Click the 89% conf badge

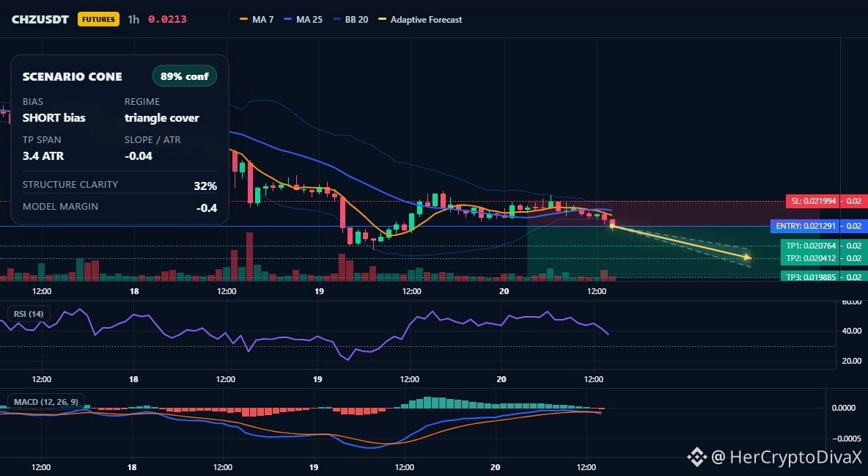click(x=184, y=76)
